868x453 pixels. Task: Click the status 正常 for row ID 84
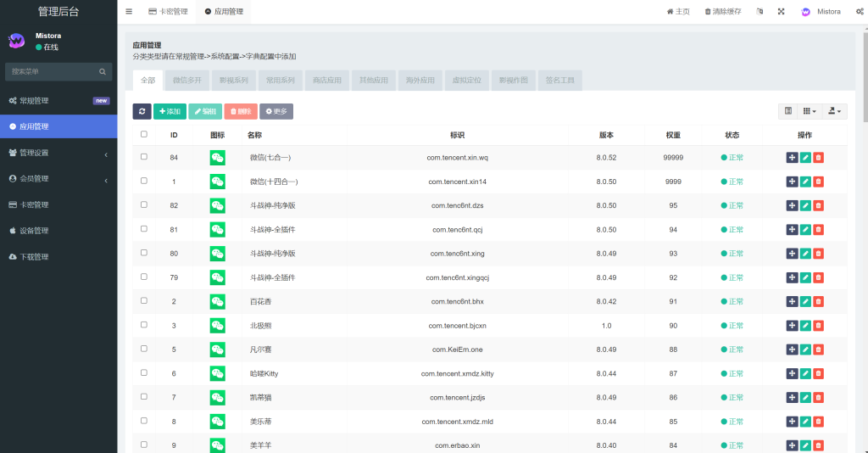coord(732,157)
